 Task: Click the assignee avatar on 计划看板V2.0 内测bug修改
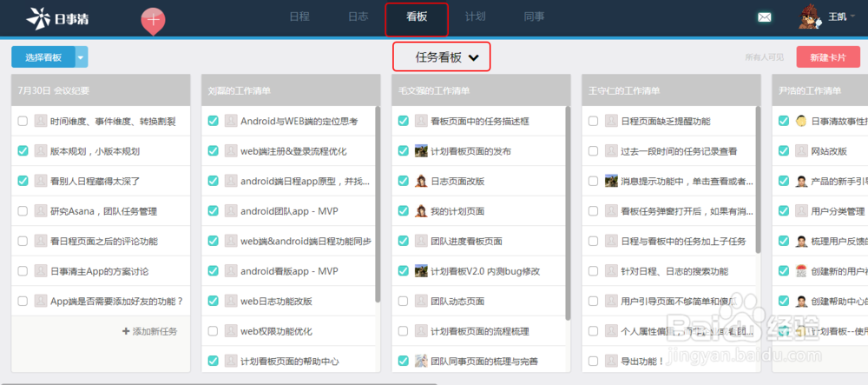tap(421, 271)
